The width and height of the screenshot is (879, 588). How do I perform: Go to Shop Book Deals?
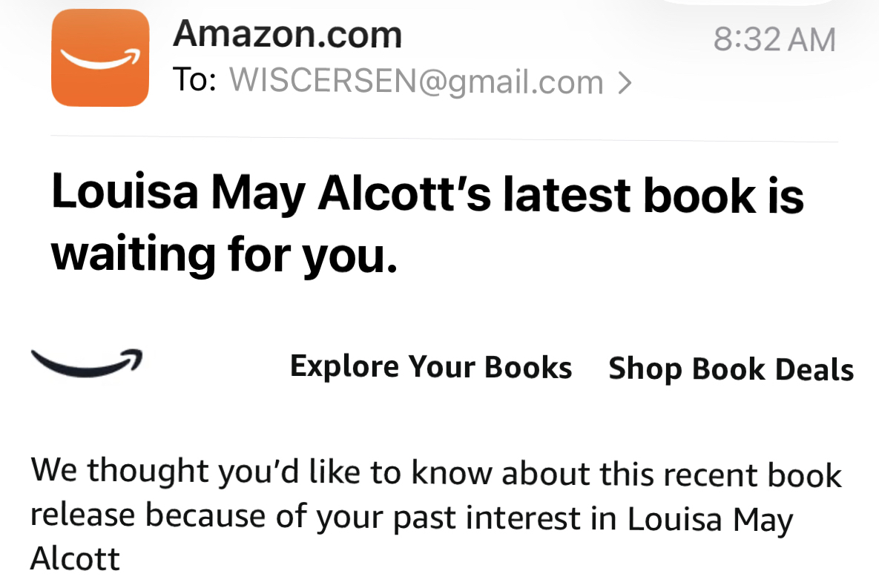(x=731, y=369)
